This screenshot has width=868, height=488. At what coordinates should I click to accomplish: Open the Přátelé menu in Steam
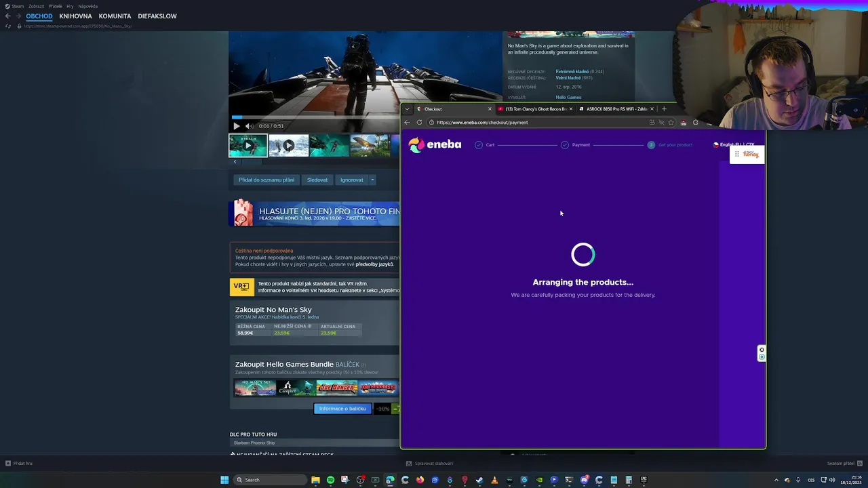[x=56, y=6]
